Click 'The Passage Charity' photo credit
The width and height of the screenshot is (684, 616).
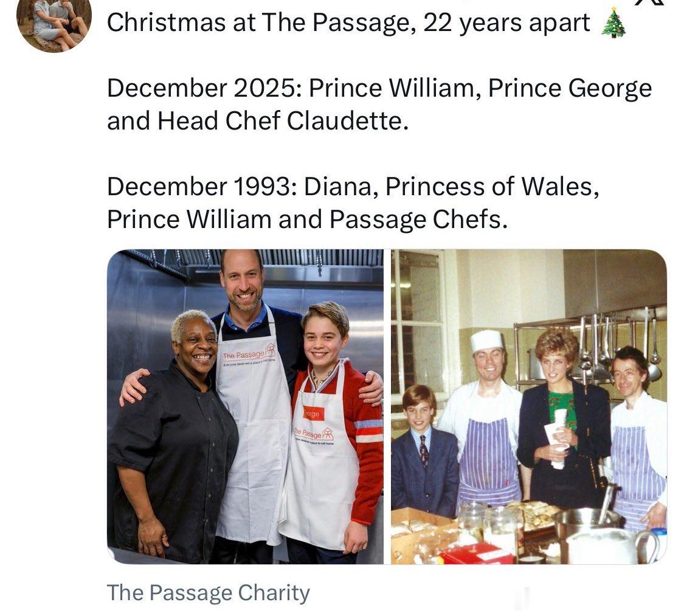pos(208,594)
